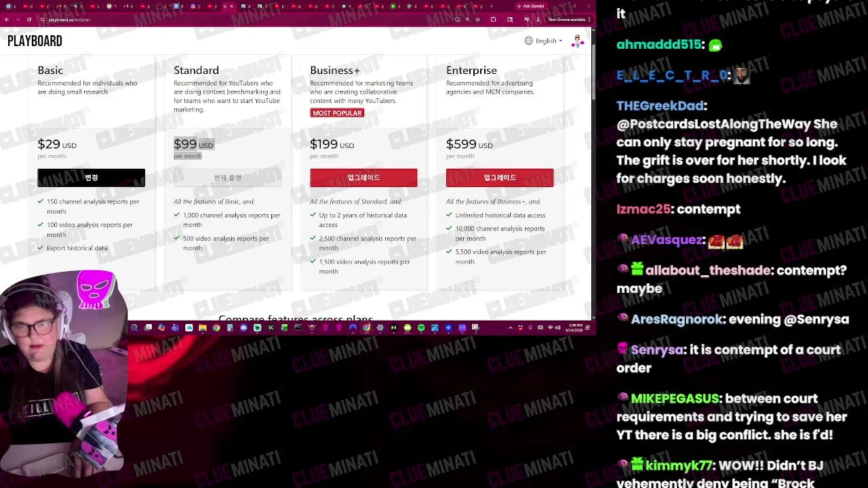This screenshot has width=868, height=488.
Task: Click 업그레이드 for the Business+ plan
Action: click(x=363, y=178)
